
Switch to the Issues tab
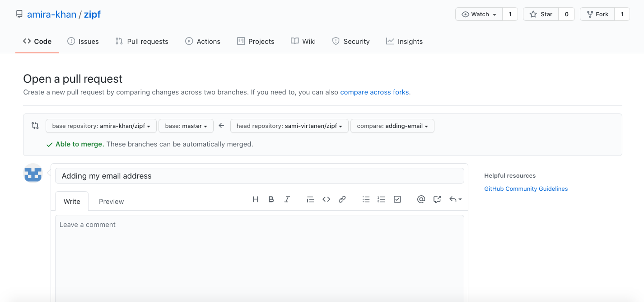[x=83, y=41]
